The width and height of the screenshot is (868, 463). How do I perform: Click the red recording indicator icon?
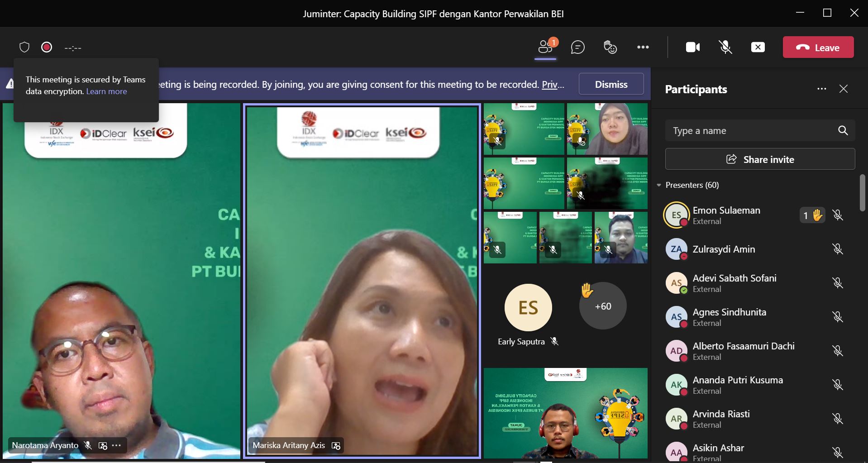pos(47,48)
